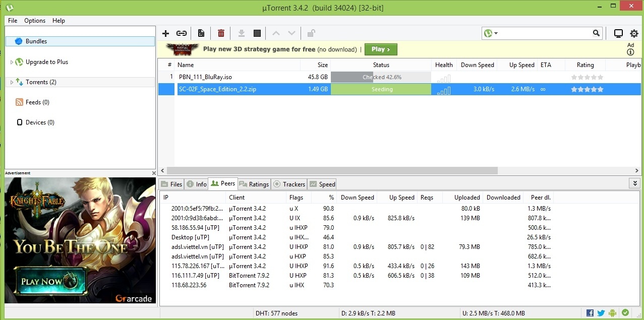Viewport: 644px width, 320px height.
Task: Switch to the Info tab
Action: click(197, 184)
